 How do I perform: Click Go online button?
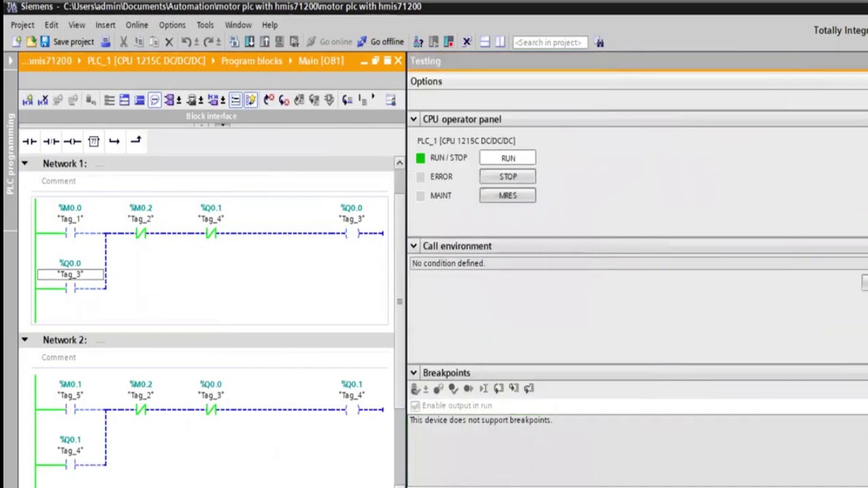[329, 42]
